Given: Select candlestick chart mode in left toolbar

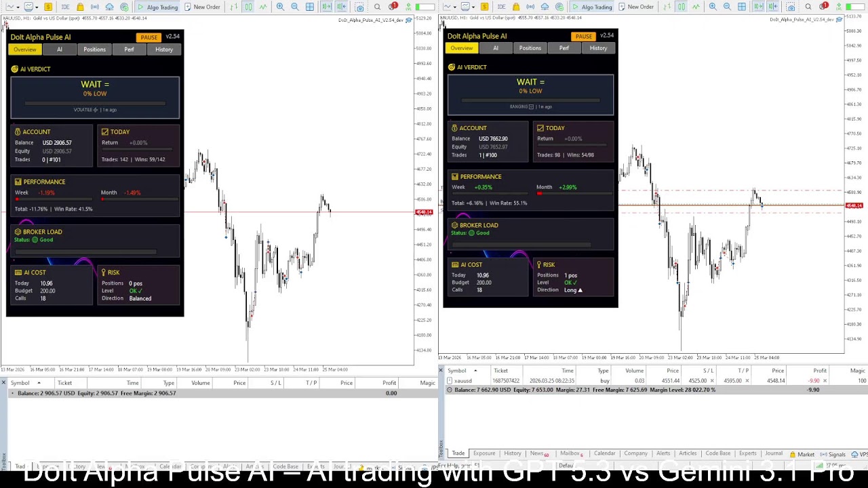Looking at the screenshot, I should pyautogui.click(x=248, y=7).
